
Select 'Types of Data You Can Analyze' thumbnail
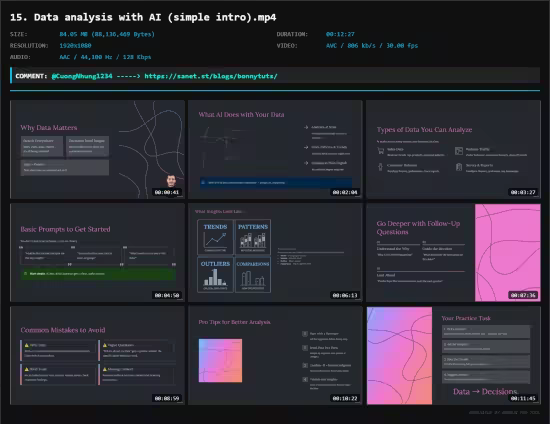coord(454,149)
